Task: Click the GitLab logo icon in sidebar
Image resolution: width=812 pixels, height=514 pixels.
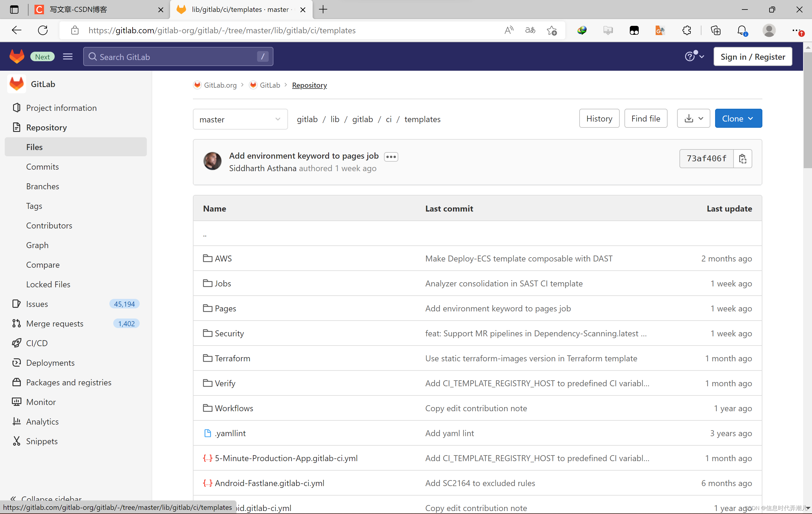Action: [17, 83]
